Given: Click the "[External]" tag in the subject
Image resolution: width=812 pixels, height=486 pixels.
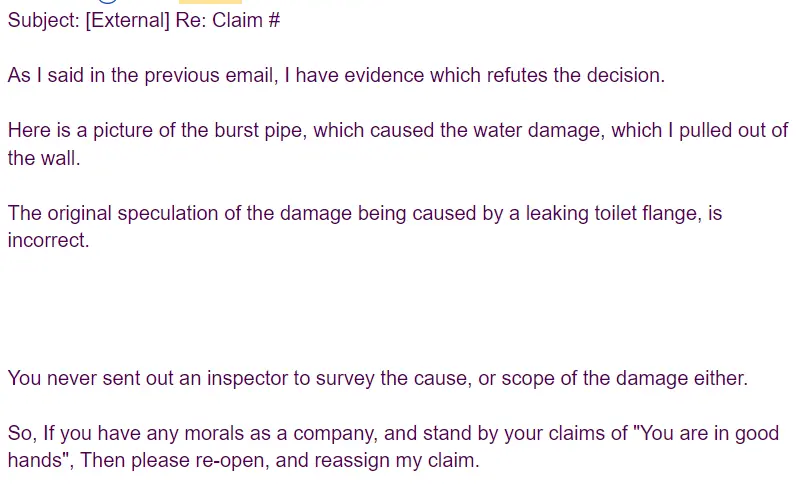Looking at the screenshot, I should [128, 20].
